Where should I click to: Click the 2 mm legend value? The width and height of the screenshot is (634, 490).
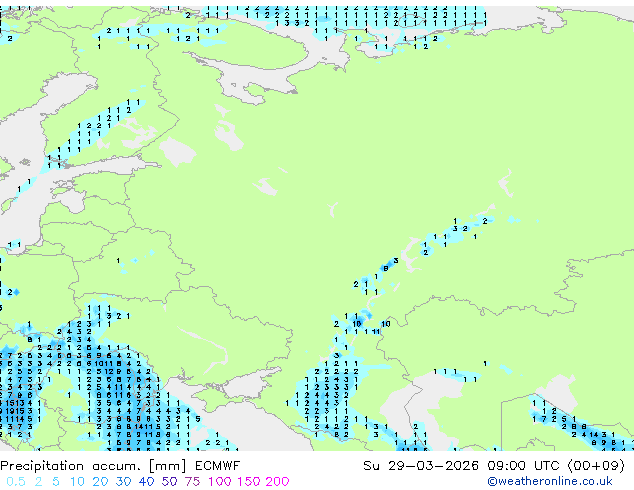[x=38, y=482]
